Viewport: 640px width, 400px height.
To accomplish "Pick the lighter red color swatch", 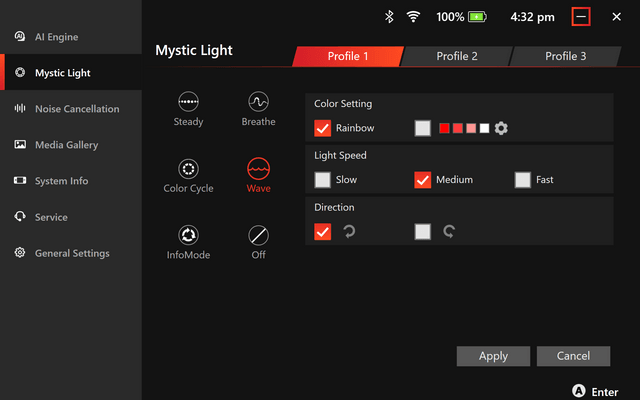I will (458, 128).
